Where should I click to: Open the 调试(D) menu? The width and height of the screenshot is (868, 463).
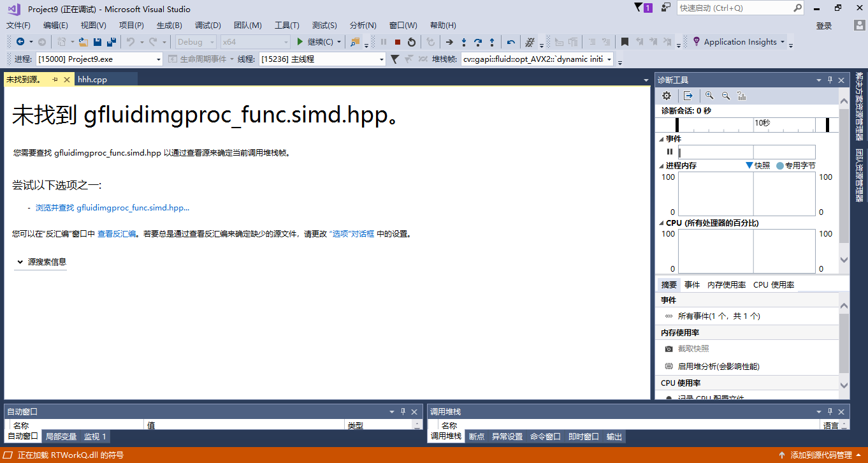(208, 26)
